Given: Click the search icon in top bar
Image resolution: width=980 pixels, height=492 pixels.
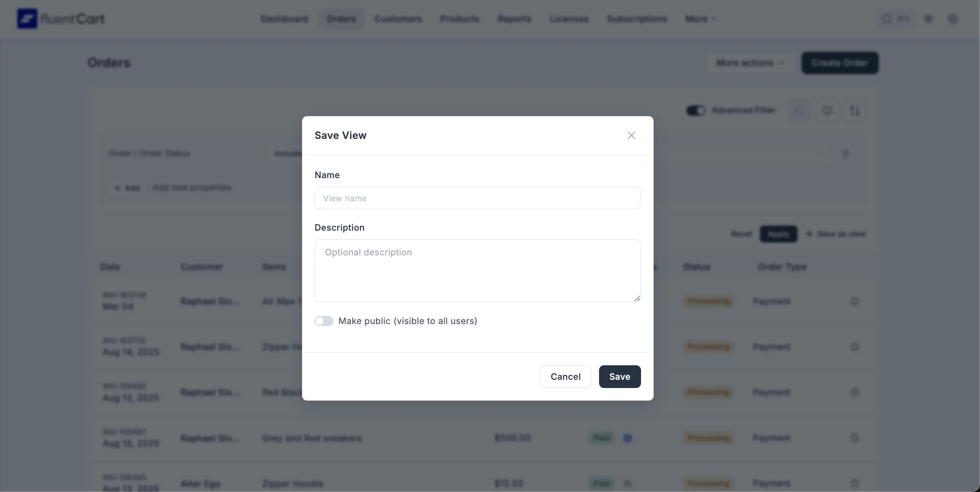Looking at the screenshot, I should pyautogui.click(x=886, y=19).
